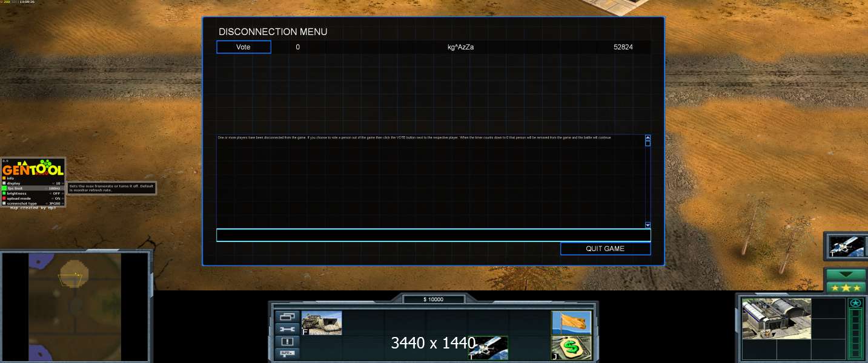Click the beacon exclamation icon

[x=287, y=341]
